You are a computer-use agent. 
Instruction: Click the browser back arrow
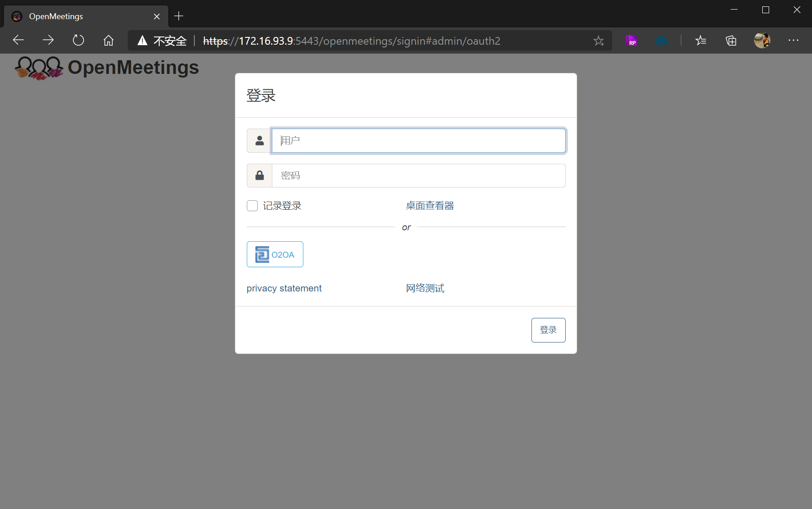coord(18,41)
